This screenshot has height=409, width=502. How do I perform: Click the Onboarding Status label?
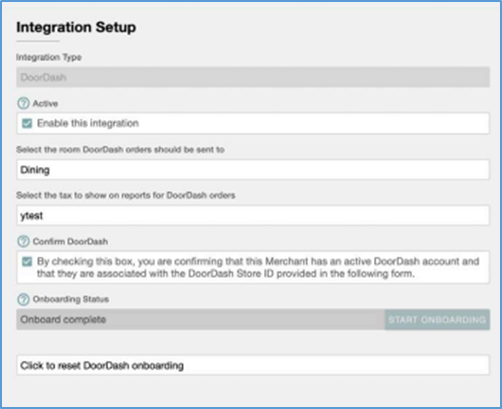71,299
